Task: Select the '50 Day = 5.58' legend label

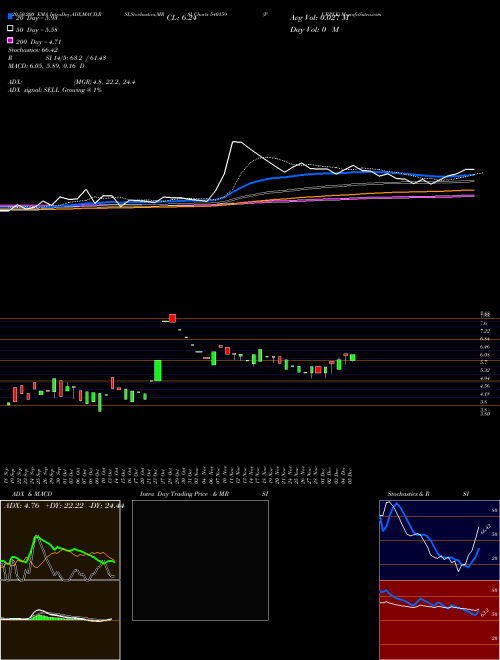Action: click(x=36, y=30)
